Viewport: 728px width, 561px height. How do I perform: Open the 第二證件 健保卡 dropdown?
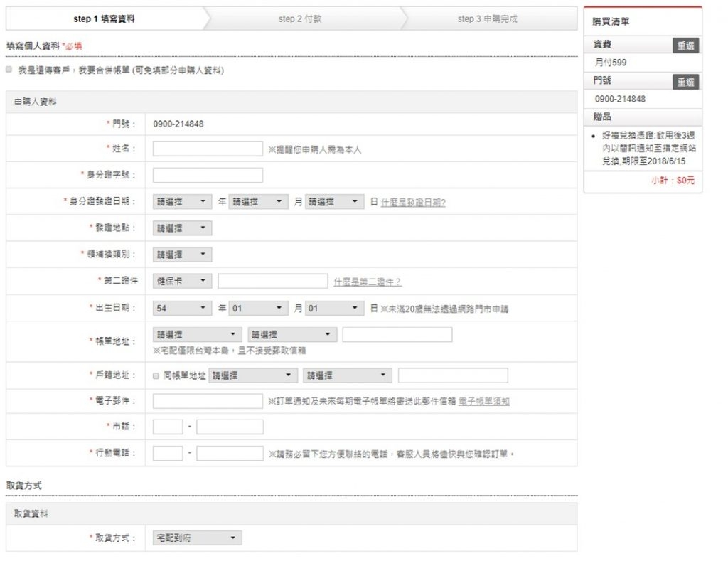(183, 281)
